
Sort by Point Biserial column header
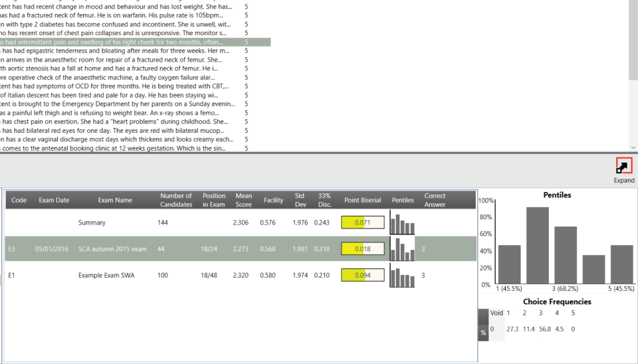coord(362,200)
